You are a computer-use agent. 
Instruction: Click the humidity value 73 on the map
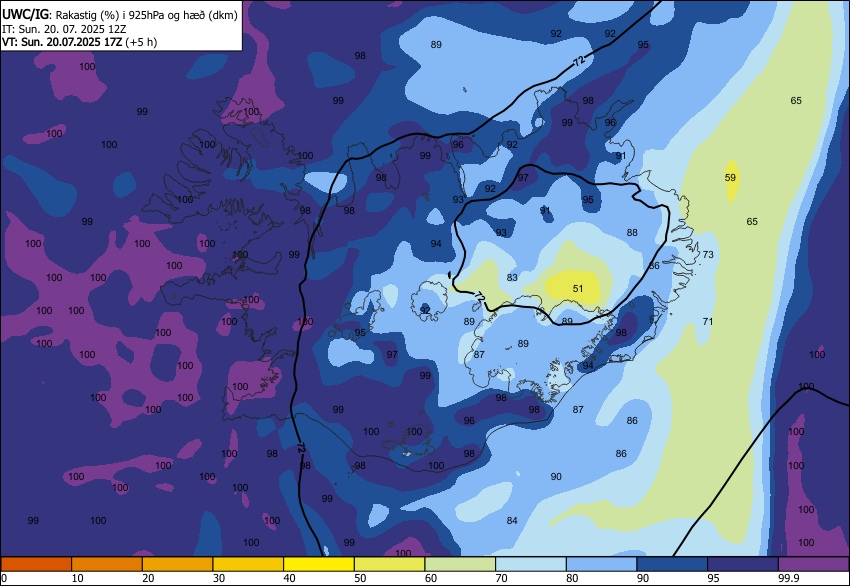click(708, 254)
